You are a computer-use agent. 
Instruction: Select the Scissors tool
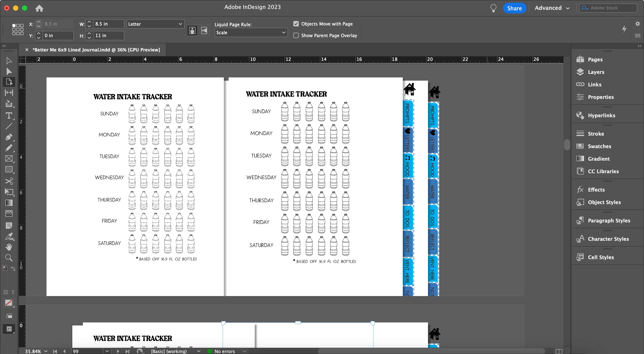pos(9,181)
